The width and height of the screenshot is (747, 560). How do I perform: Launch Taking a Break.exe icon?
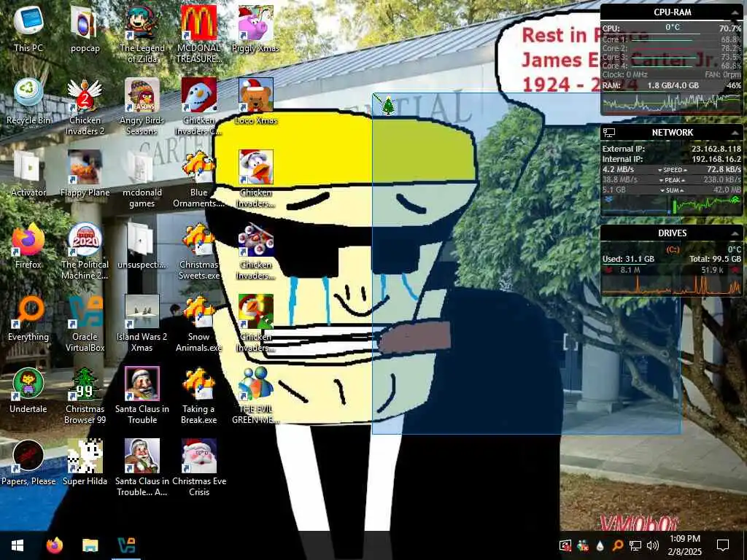[198, 395]
